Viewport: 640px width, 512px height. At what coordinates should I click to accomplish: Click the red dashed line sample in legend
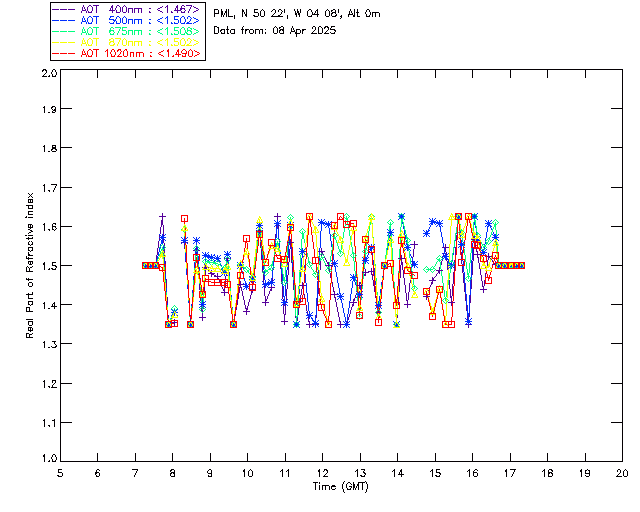(64, 53)
